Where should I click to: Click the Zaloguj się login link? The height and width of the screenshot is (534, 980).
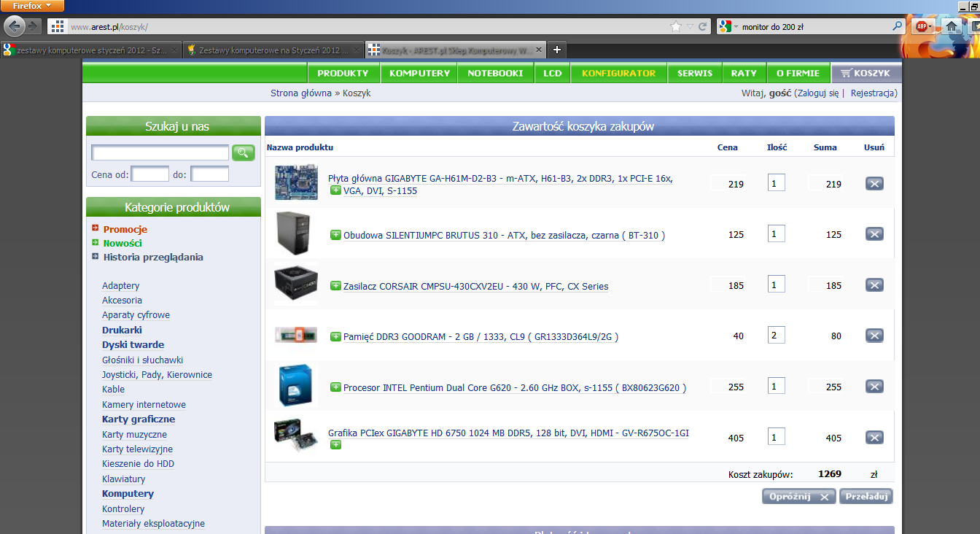[817, 93]
